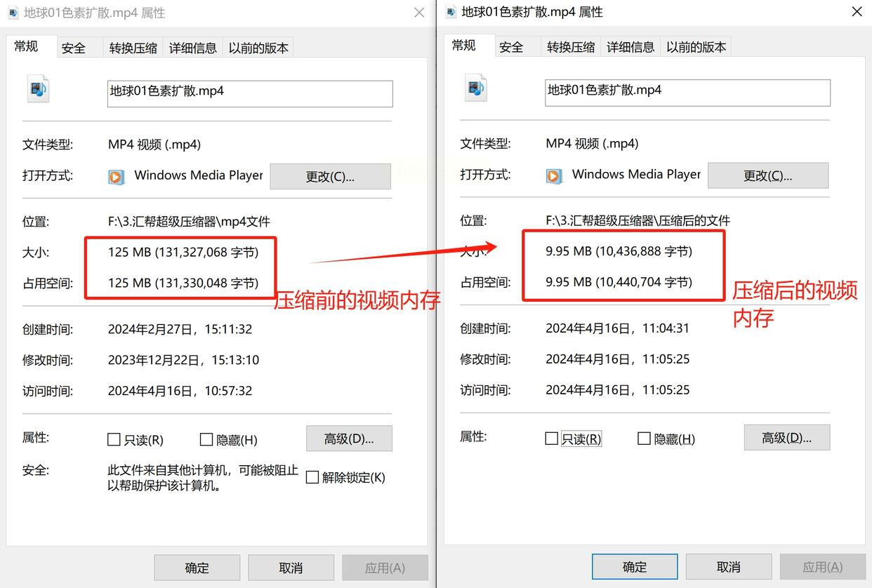The image size is (872, 588).
Task: Click the MP4 file icon in left dialog
Action: 38,89
